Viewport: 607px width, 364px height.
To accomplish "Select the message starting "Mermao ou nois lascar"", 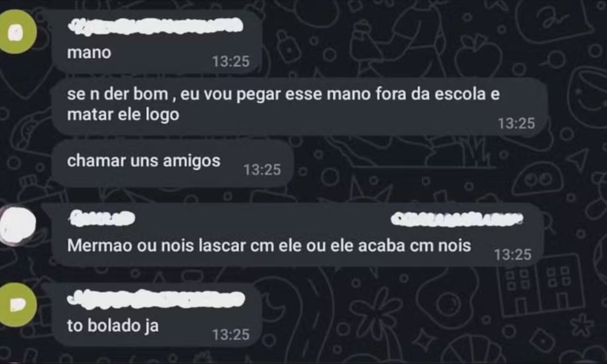I will coord(298,235).
